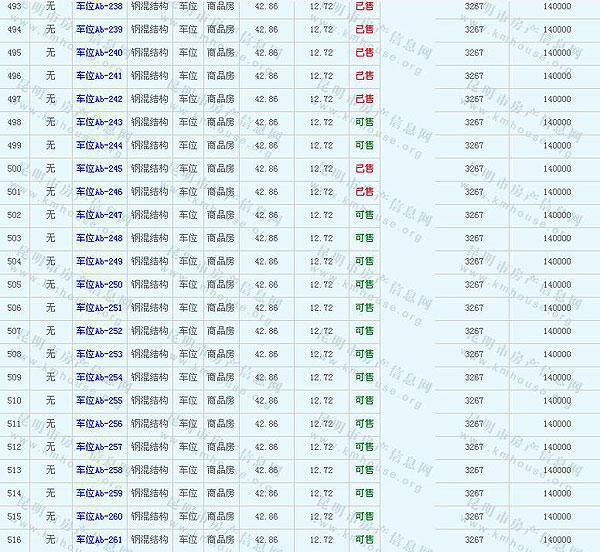600x552 pixels.
Task: Click the 车位Ab-253 link
Action: [x=99, y=354]
